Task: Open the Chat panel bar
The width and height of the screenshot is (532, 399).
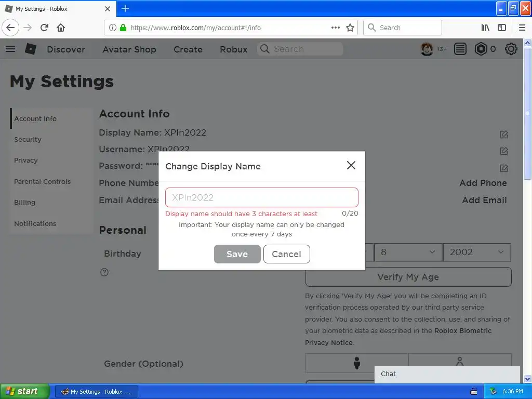Action: point(447,374)
